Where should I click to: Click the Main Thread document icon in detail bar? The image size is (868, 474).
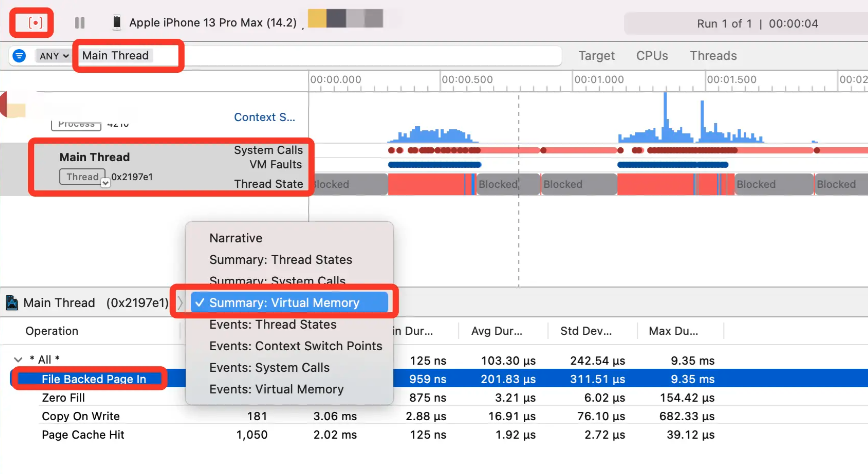(12, 303)
